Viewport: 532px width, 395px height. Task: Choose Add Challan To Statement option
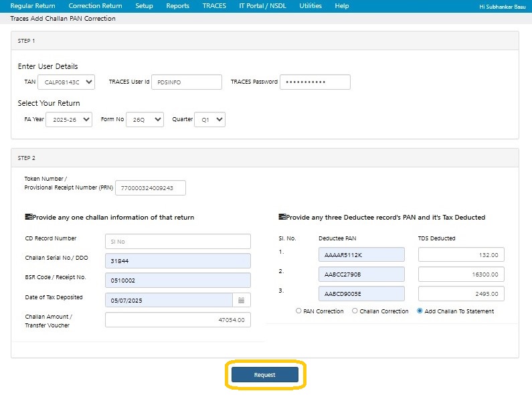coord(420,311)
